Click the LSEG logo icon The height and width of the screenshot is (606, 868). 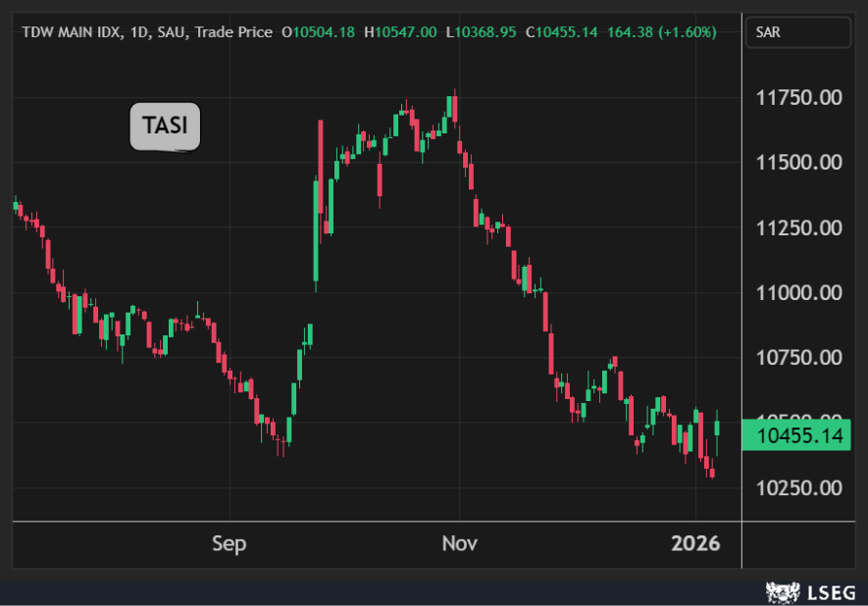point(780,592)
